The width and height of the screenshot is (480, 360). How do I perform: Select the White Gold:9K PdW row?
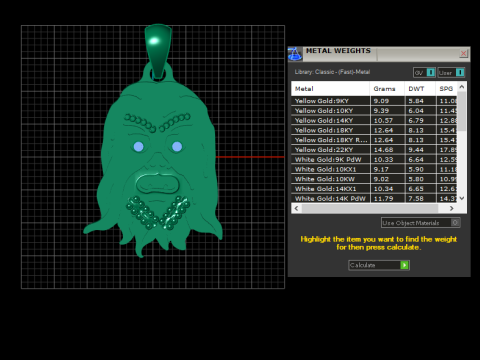coord(374,159)
